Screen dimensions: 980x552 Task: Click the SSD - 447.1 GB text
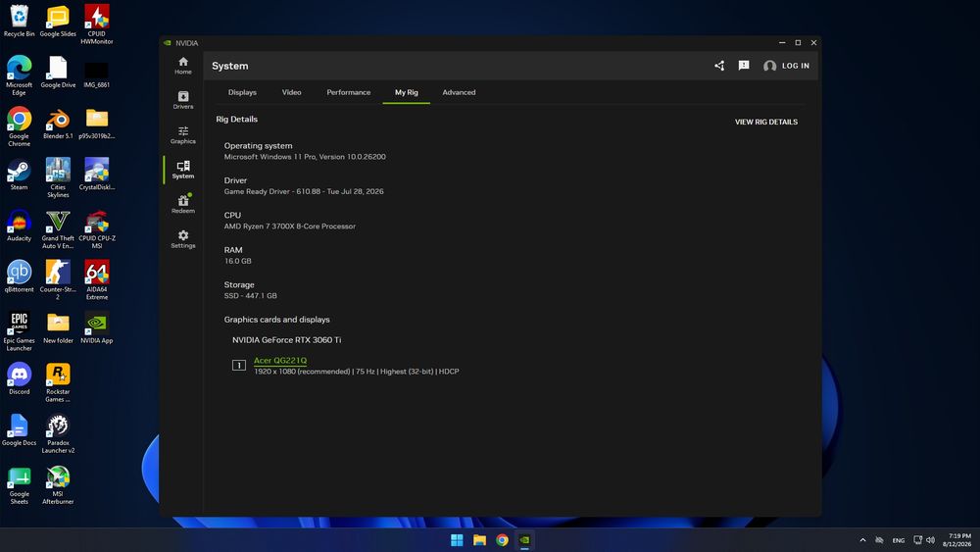click(251, 296)
